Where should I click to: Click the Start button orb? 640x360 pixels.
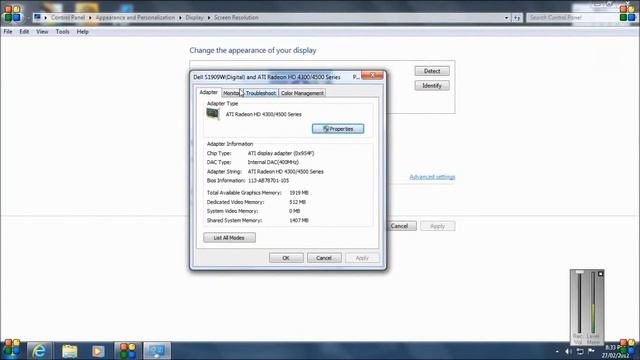click(11, 349)
